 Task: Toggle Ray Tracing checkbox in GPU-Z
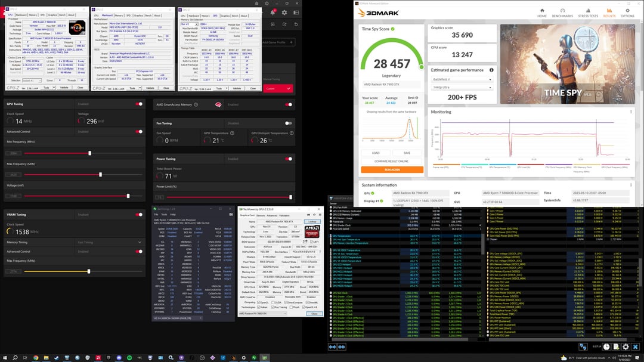271,307
